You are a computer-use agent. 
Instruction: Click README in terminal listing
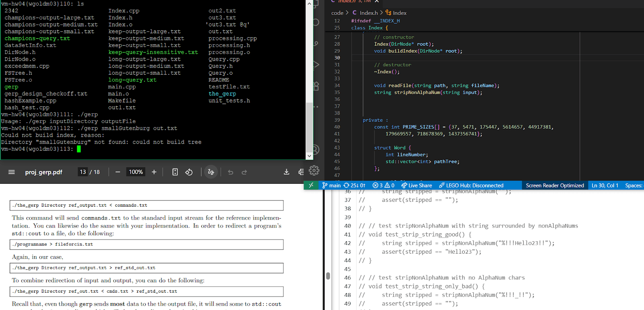coord(219,80)
